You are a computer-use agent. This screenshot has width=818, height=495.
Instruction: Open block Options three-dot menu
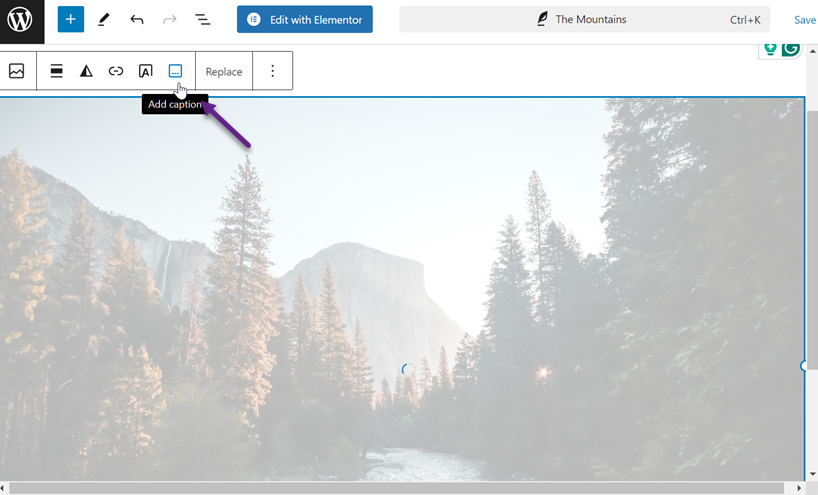(x=272, y=71)
